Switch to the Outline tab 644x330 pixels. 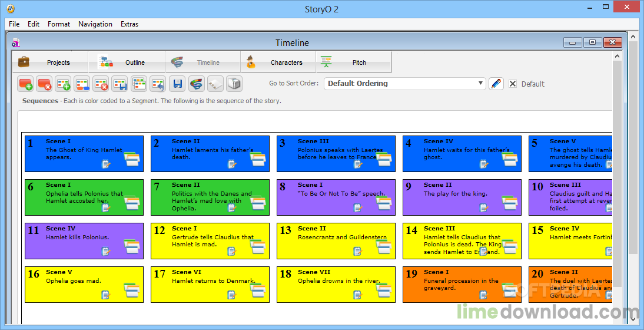tap(127, 62)
